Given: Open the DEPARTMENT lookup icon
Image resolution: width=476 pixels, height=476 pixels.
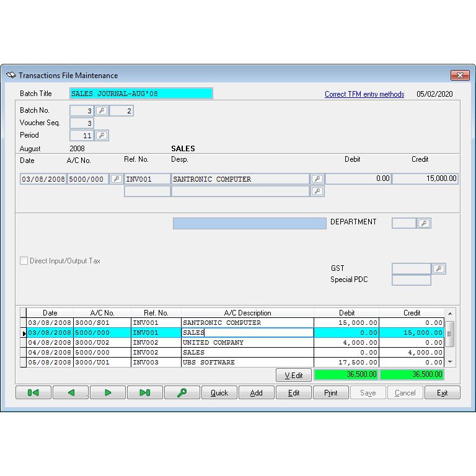Looking at the screenshot, I should coord(424,223).
